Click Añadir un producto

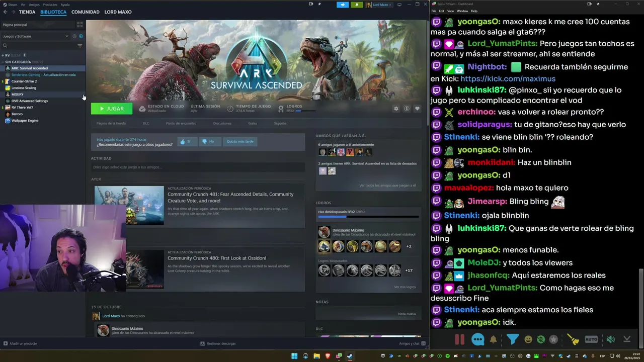coord(21,343)
